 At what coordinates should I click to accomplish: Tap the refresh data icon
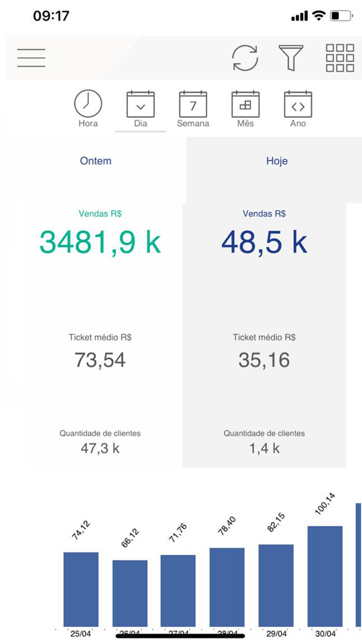click(245, 58)
